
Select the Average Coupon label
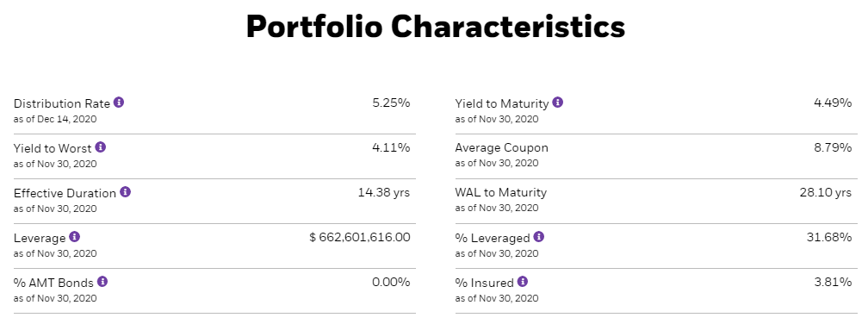coord(501,148)
